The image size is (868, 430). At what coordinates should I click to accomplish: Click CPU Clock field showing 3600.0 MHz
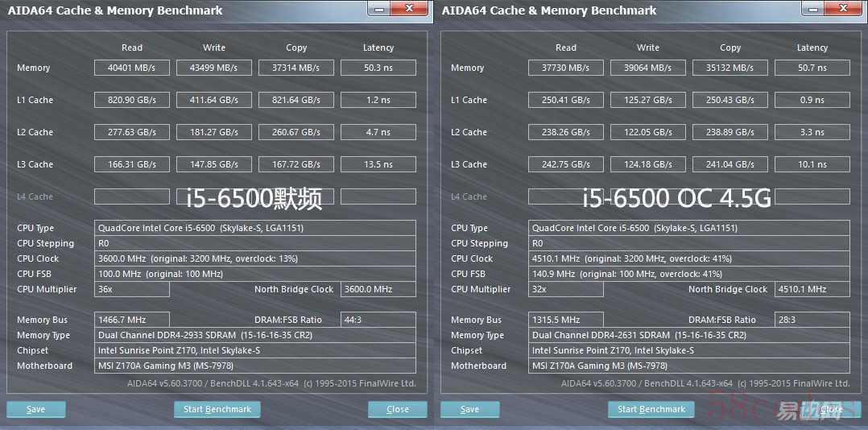(255, 258)
